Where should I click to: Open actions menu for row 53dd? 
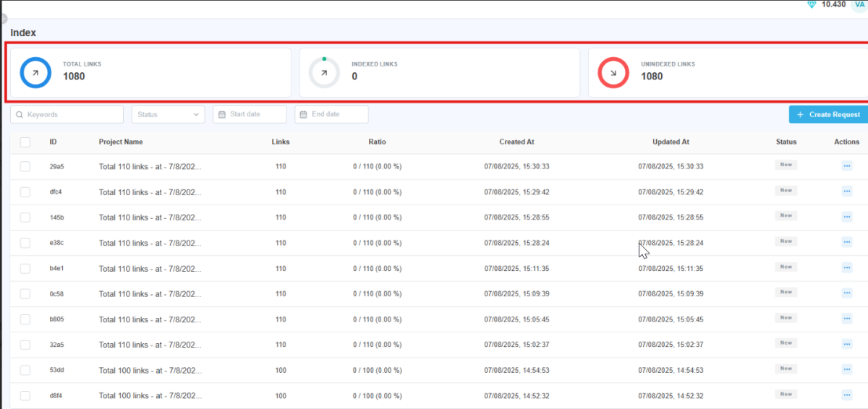coord(847,370)
